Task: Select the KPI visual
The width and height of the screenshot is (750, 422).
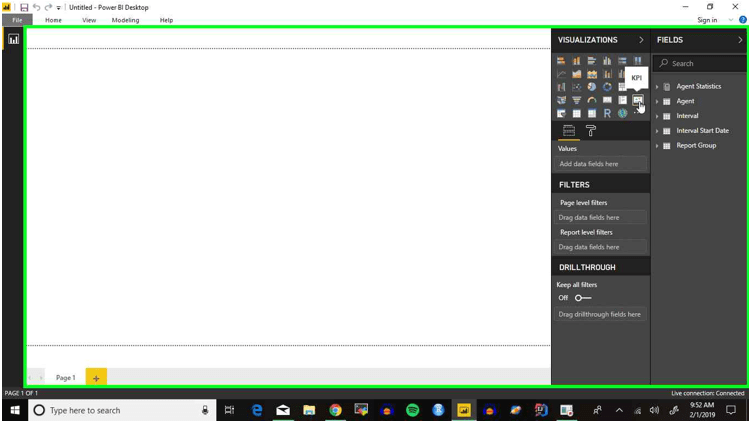Action: click(638, 100)
